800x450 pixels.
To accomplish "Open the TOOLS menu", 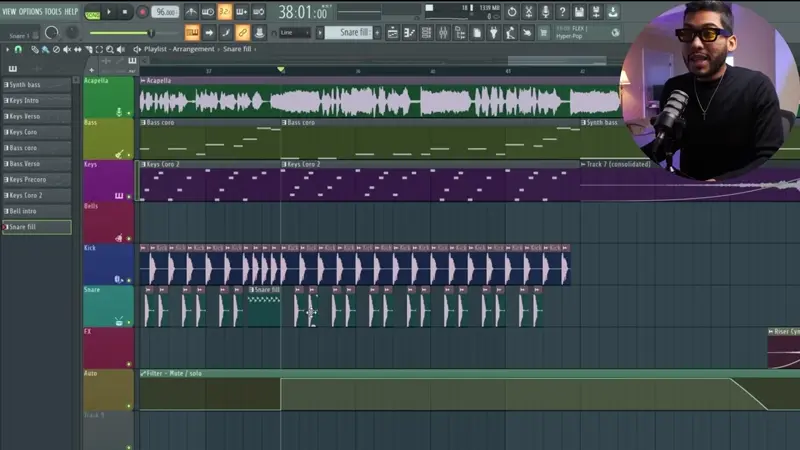I will coord(53,11).
